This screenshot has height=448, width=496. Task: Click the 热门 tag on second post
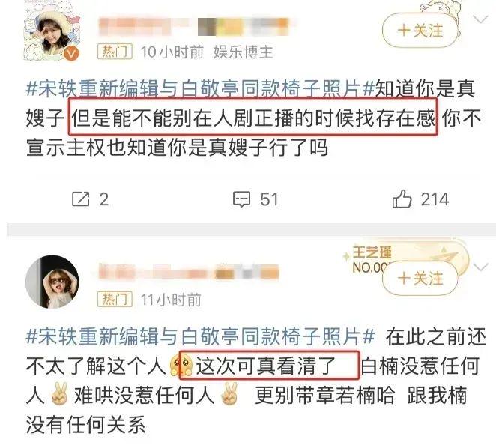pyautogui.click(x=115, y=300)
